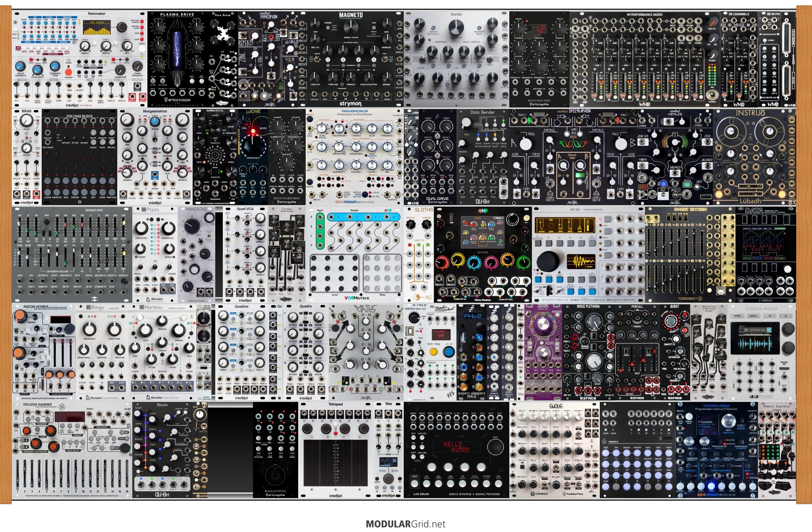Click the Control Forge DATA knob

(728, 421)
